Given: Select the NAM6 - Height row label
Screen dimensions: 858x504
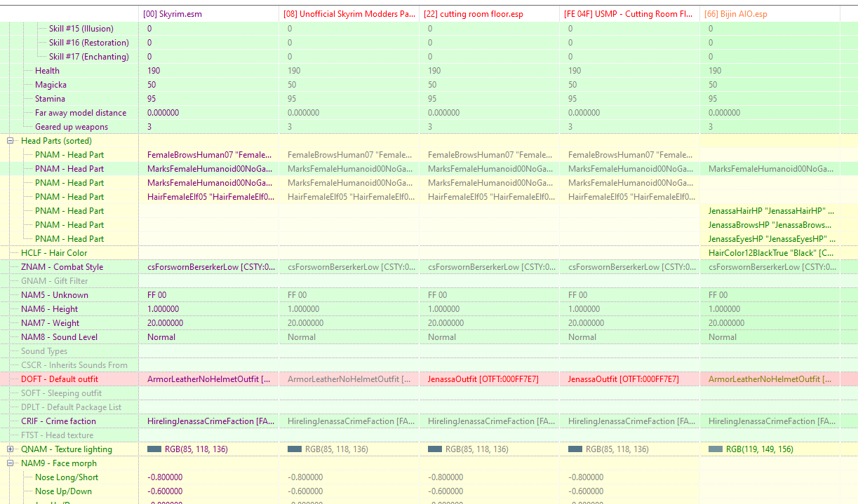Looking at the screenshot, I should point(49,309).
